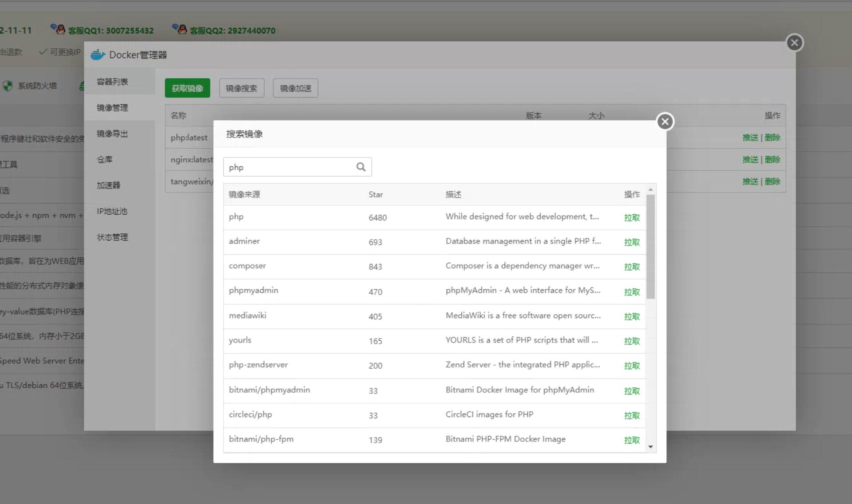Pull the php-zendserver image
852x504 pixels.
click(632, 366)
